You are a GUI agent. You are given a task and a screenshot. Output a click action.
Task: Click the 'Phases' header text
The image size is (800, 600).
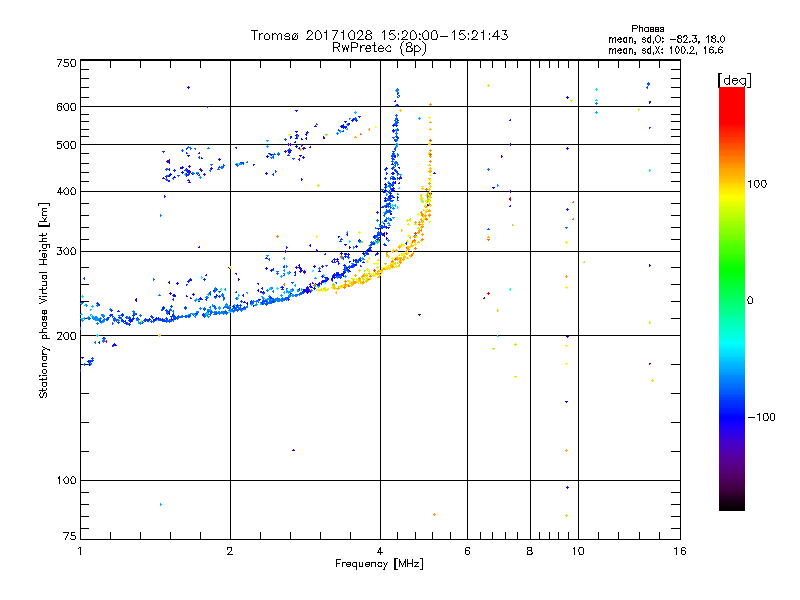(x=647, y=29)
